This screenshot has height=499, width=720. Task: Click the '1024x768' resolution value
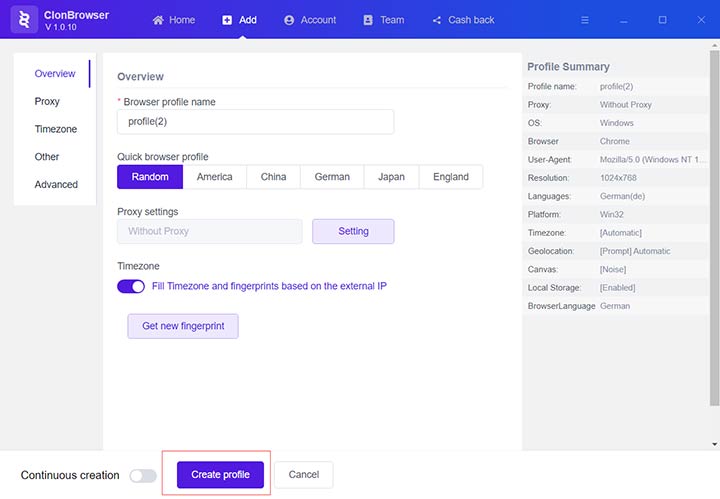tap(618, 178)
